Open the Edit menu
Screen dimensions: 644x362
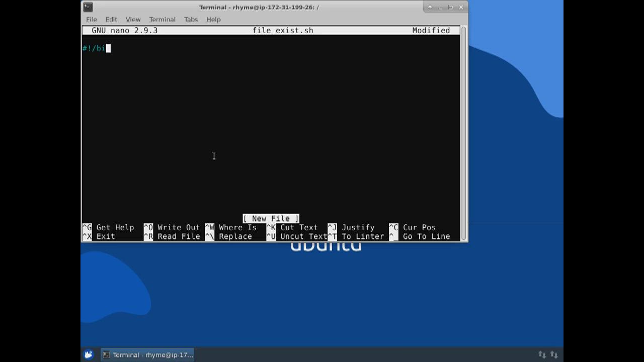111,20
